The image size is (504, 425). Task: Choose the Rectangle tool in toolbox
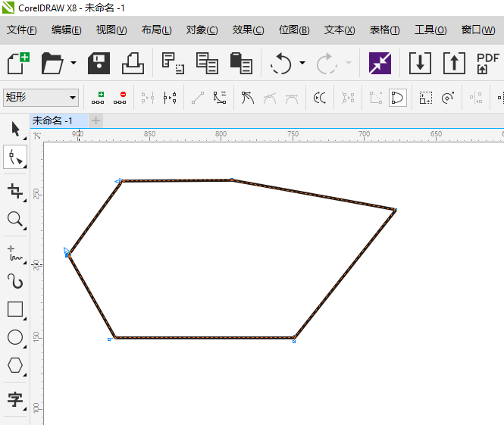click(x=15, y=308)
